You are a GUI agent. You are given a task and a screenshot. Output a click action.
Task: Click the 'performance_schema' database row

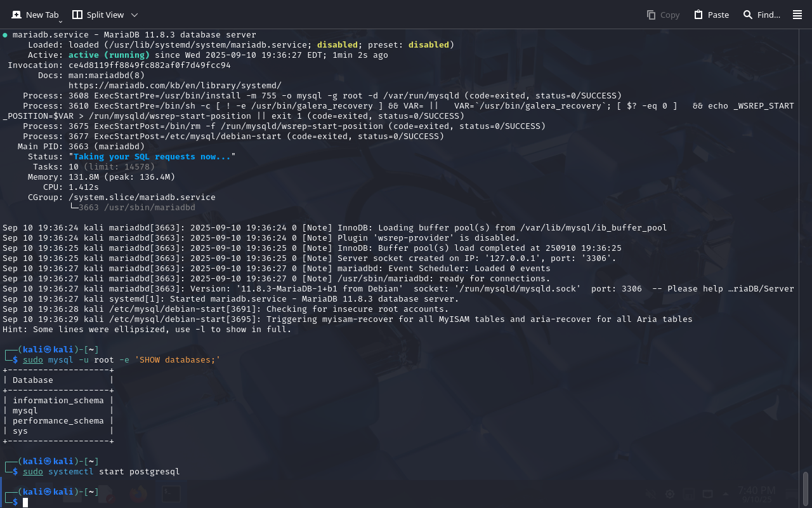[x=58, y=421]
